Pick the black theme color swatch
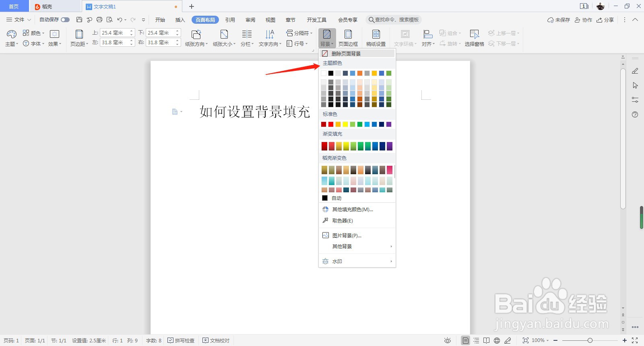Image resolution: width=644 pixels, height=346 pixels. tap(331, 73)
